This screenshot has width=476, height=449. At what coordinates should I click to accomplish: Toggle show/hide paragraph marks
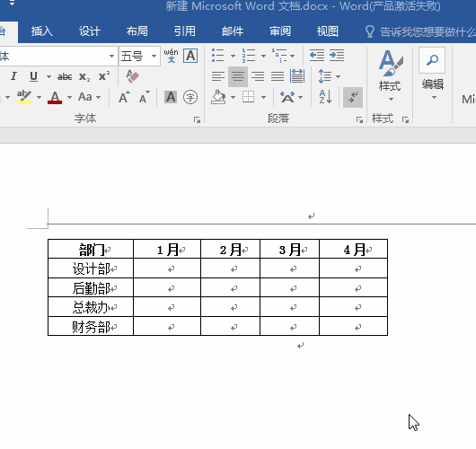point(353,97)
